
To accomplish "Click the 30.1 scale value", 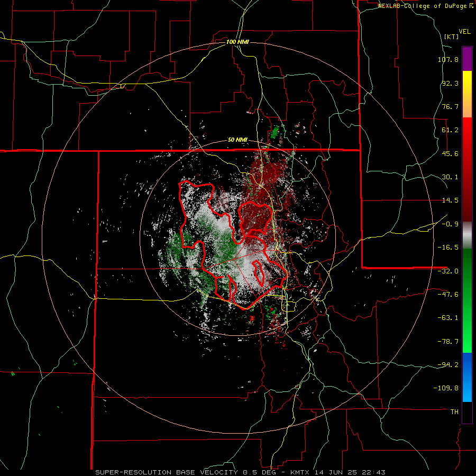I will [450, 177].
